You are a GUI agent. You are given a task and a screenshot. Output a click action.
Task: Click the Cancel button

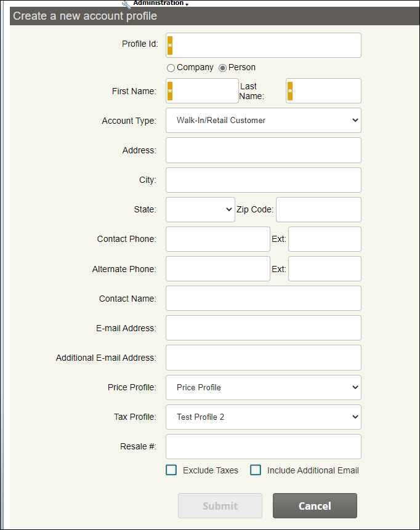coord(315,506)
